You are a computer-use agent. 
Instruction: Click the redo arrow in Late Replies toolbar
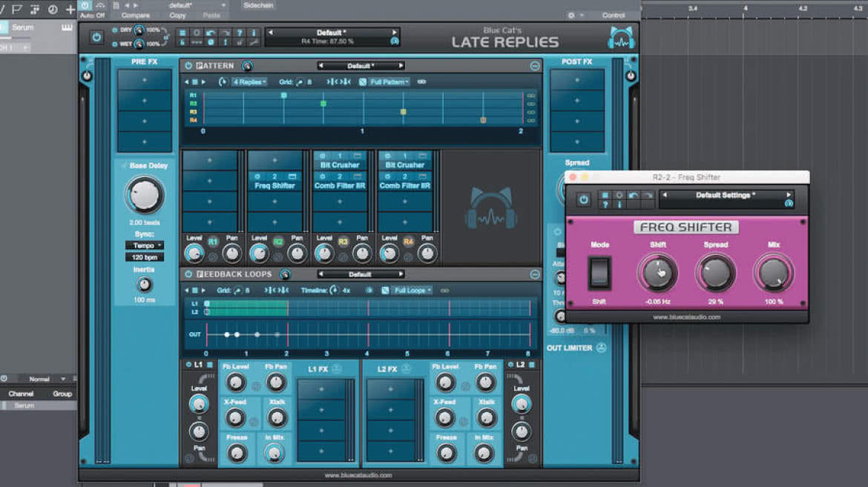point(226,33)
